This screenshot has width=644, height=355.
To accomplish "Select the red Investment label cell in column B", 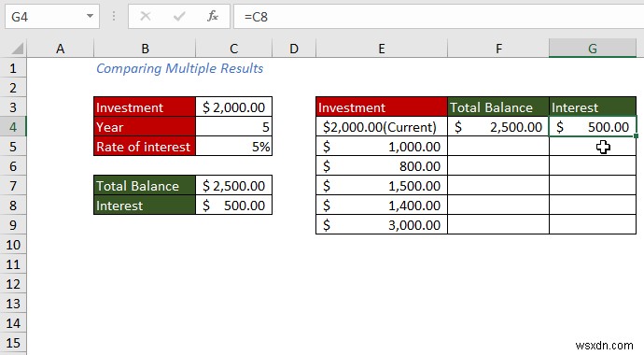I will pos(145,107).
